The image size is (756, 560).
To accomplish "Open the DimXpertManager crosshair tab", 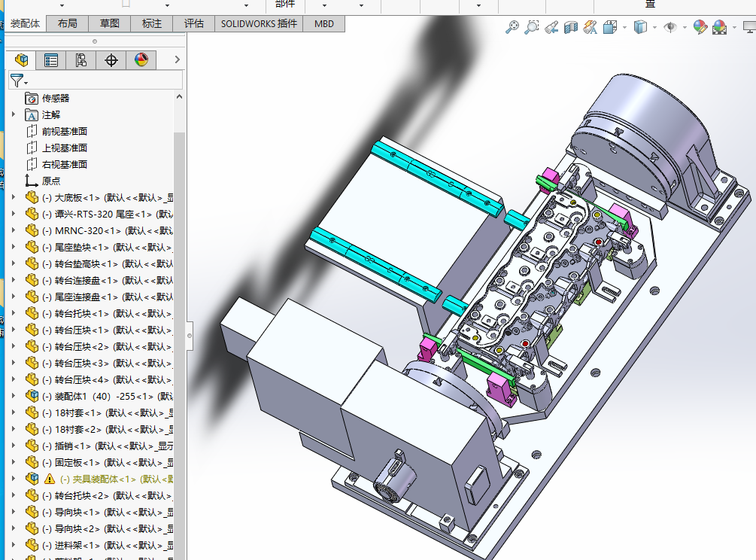I will tap(111, 60).
